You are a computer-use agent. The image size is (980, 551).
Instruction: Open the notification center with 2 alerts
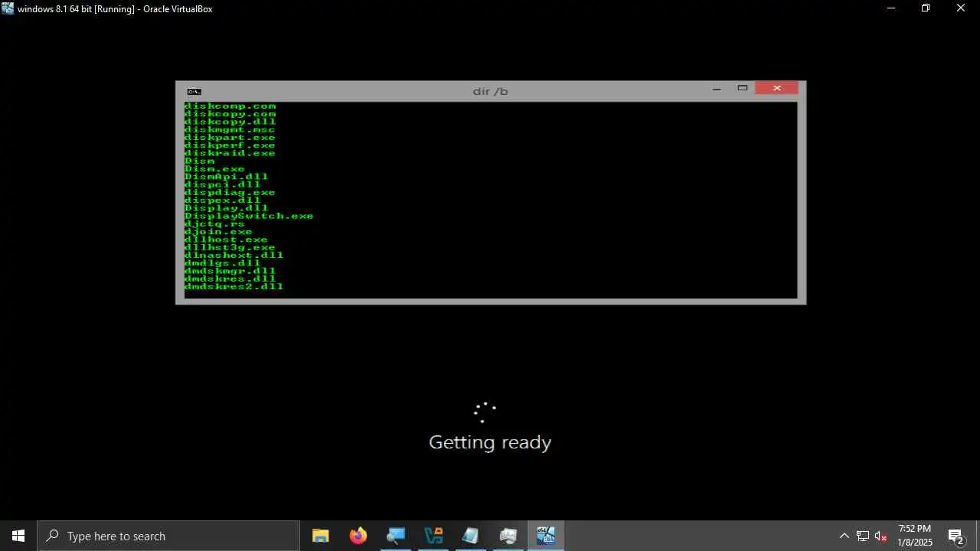(x=955, y=536)
